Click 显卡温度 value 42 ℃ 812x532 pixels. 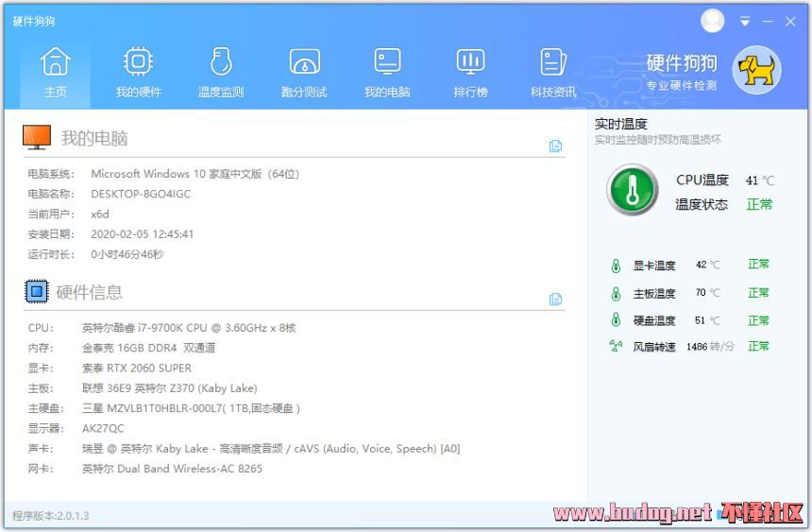tap(707, 265)
